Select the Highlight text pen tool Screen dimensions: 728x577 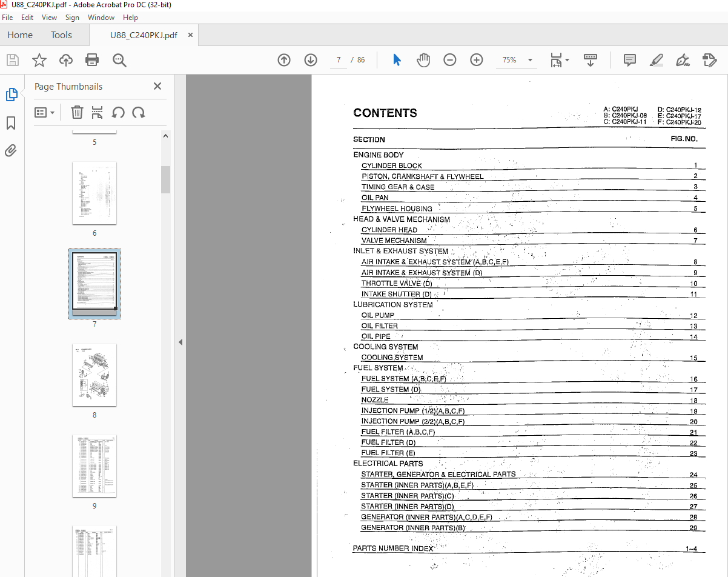[656, 60]
